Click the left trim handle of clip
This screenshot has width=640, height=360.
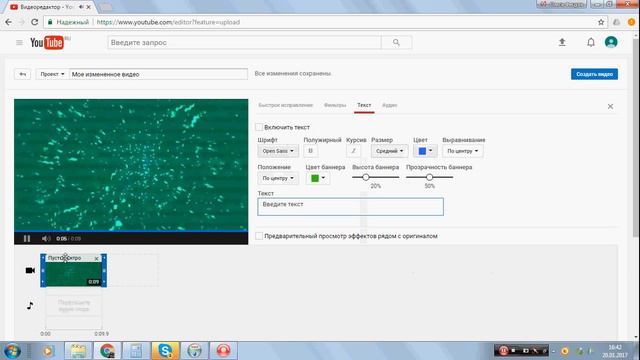click(x=43, y=270)
